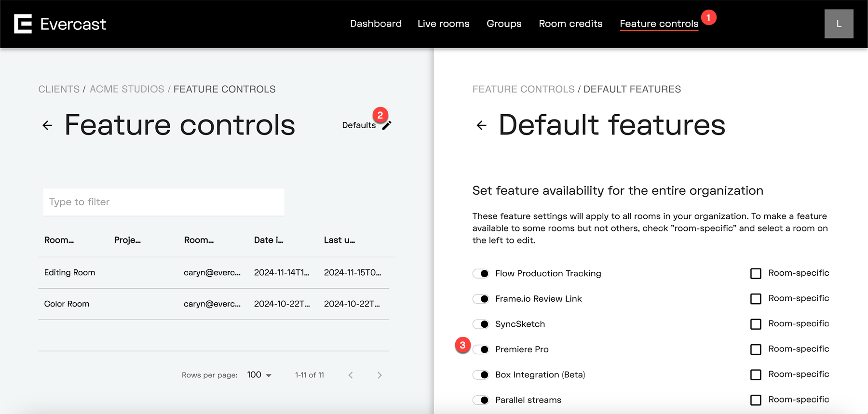The width and height of the screenshot is (868, 414).
Task: Click the Proje... column header
Action: (127, 240)
